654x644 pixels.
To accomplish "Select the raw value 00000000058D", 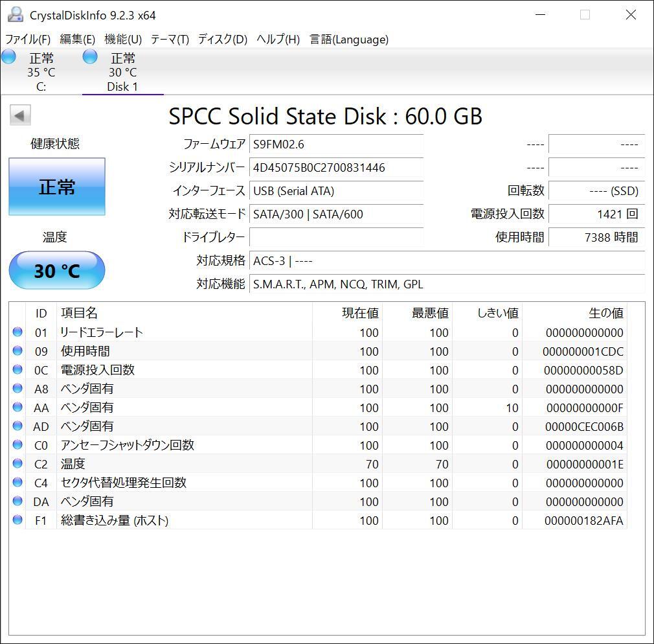I will point(583,370).
